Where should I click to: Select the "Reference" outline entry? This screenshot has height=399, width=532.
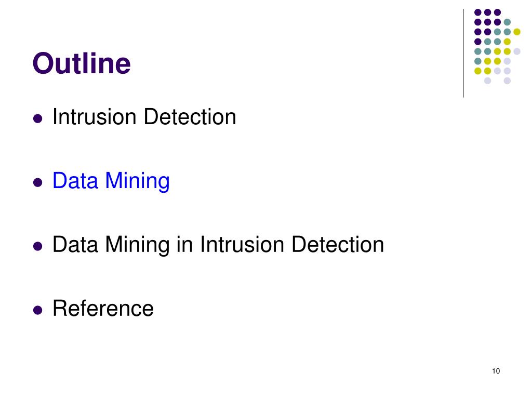coord(103,309)
